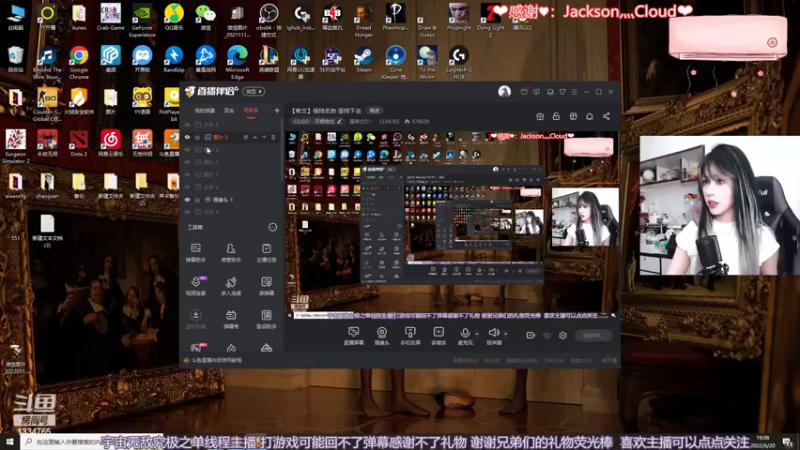The height and width of the screenshot is (450, 800).
Task: Toggle visibility eye of source 图片 5
Action: 187,137
